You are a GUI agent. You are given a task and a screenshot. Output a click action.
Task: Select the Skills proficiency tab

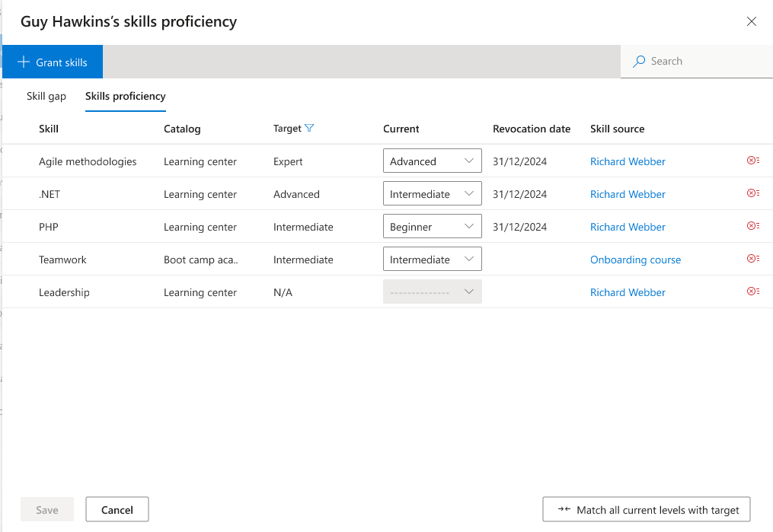tap(126, 97)
